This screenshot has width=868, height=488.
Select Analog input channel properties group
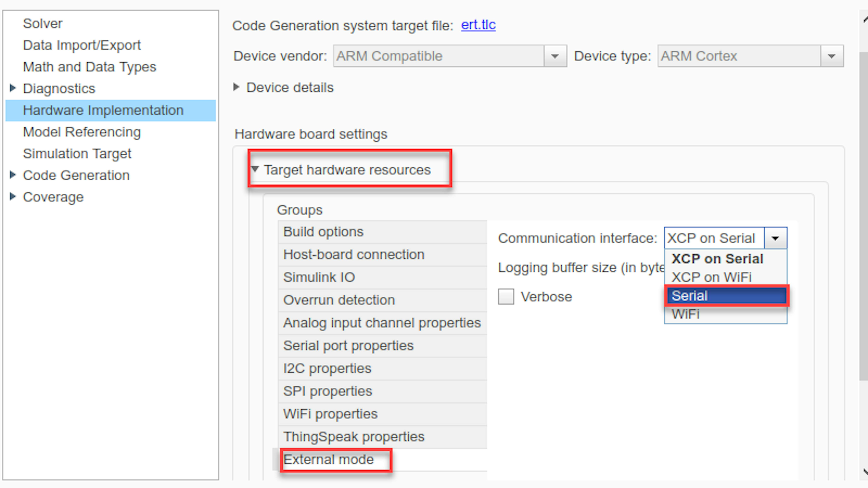(382, 323)
